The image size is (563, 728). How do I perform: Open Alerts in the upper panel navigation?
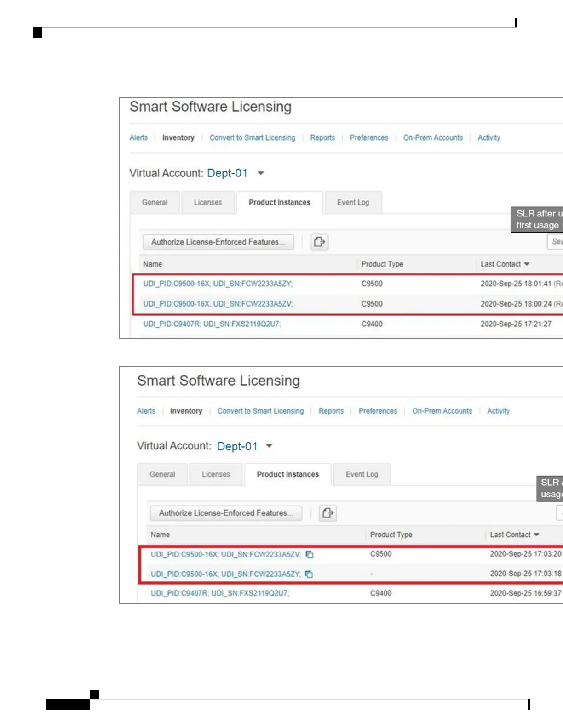(x=138, y=137)
